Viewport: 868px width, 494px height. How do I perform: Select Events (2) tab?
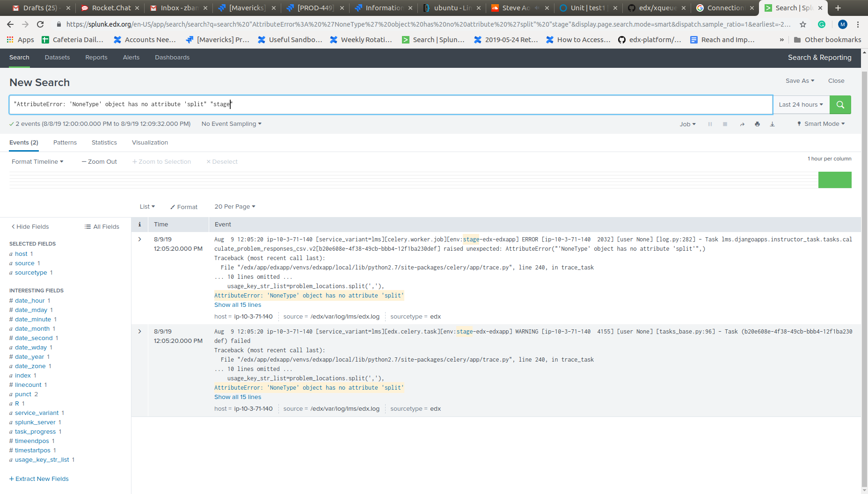point(24,143)
